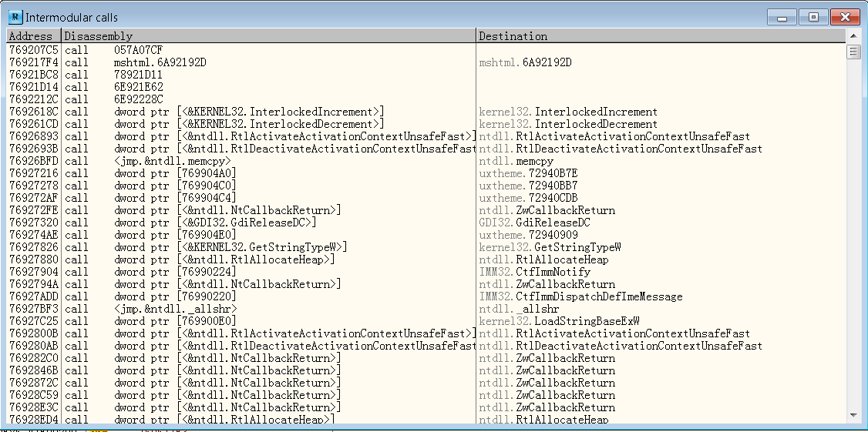Sort by the Destination column header

coord(661,36)
